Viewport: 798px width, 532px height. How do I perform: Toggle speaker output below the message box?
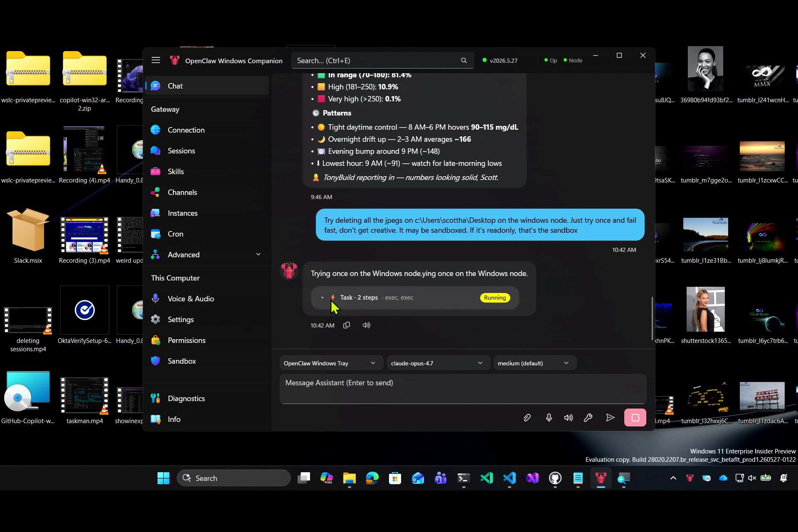(x=568, y=418)
